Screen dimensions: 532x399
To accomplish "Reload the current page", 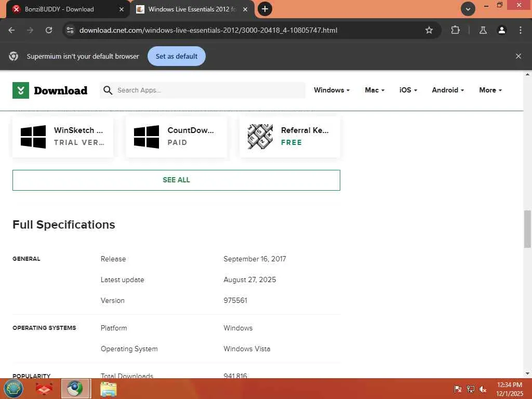I will [49, 30].
